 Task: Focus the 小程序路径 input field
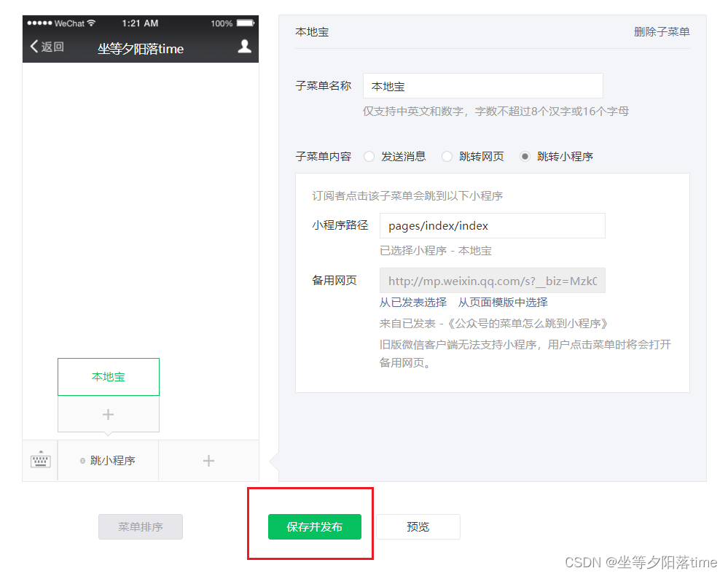pyautogui.click(x=492, y=226)
